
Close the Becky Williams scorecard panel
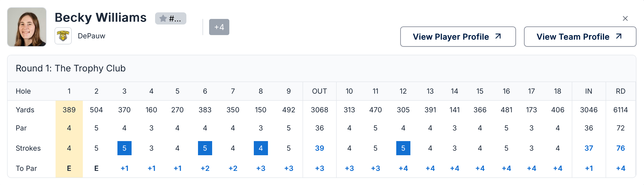pos(625,18)
